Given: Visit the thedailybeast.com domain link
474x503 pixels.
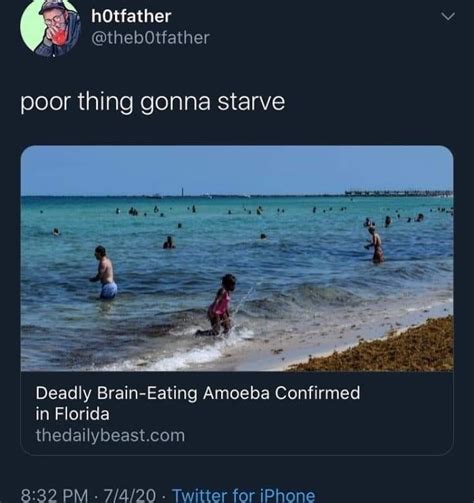Looking at the screenshot, I should click(x=110, y=435).
